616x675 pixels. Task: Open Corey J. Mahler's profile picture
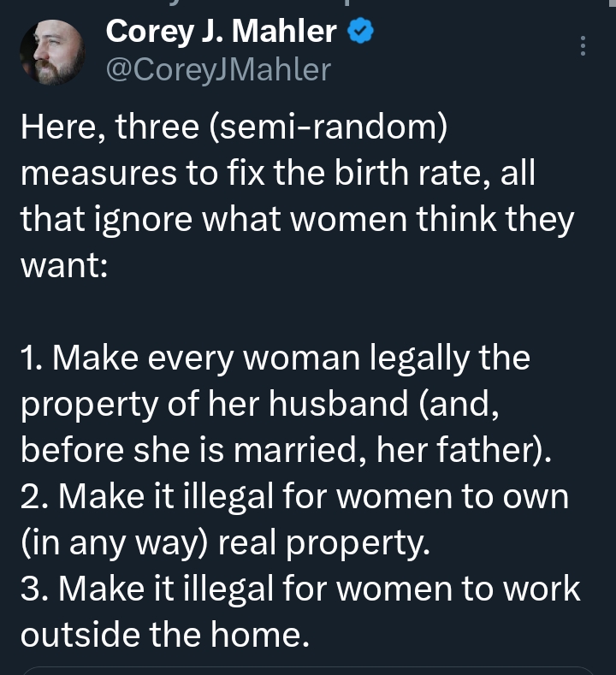(x=51, y=51)
